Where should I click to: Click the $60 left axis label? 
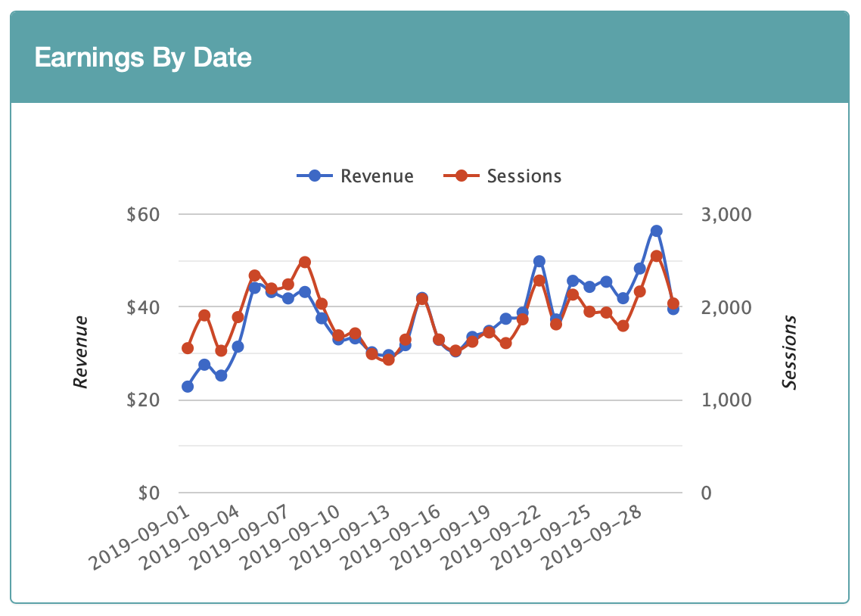[143, 214]
